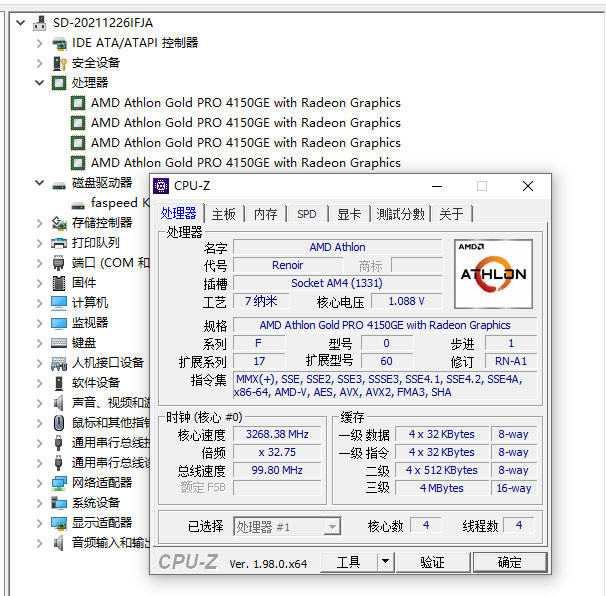Viewport: 606px width, 596px height.
Task: Expand the 系统设备 node
Action: [x=39, y=503]
